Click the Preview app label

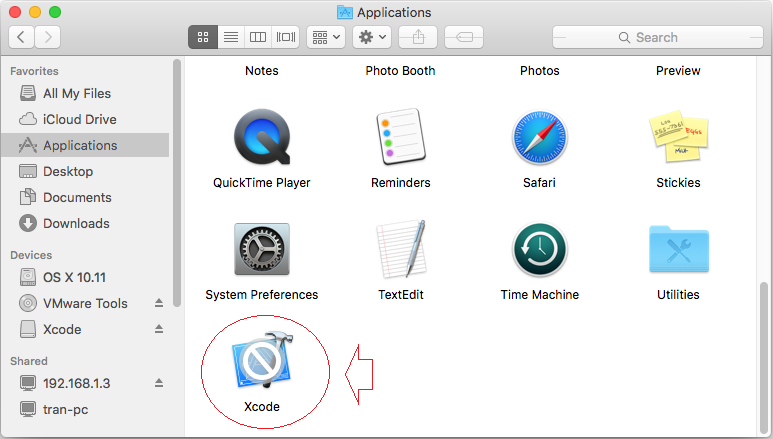coord(678,71)
